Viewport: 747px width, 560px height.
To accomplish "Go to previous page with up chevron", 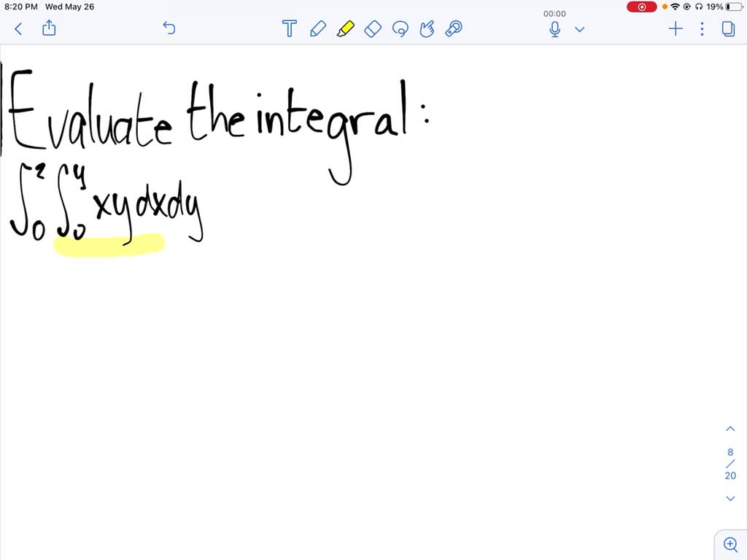I will pyautogui.click(x=730, y=428).
